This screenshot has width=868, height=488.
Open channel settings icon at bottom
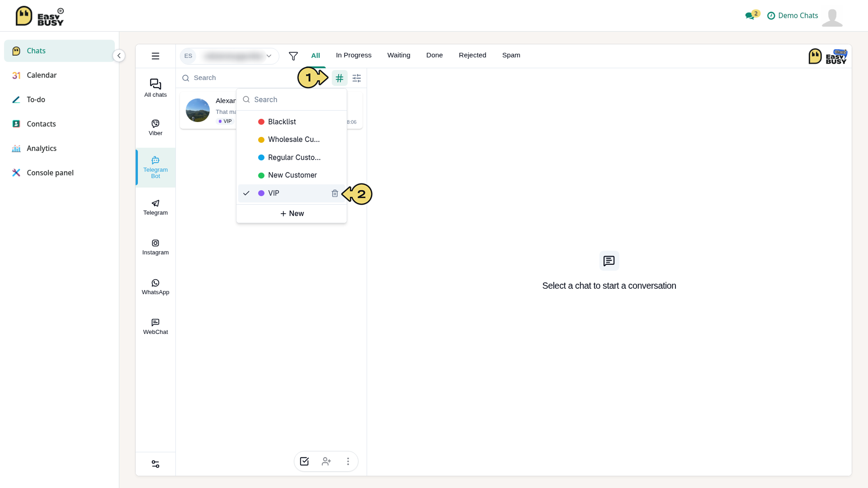pyautogui.click(x=156, y=464)
